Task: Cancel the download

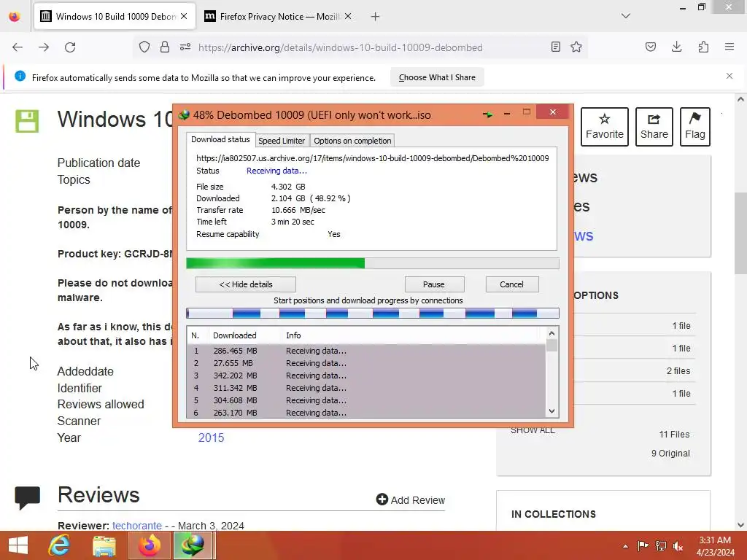Action: (x=511, y=284)
